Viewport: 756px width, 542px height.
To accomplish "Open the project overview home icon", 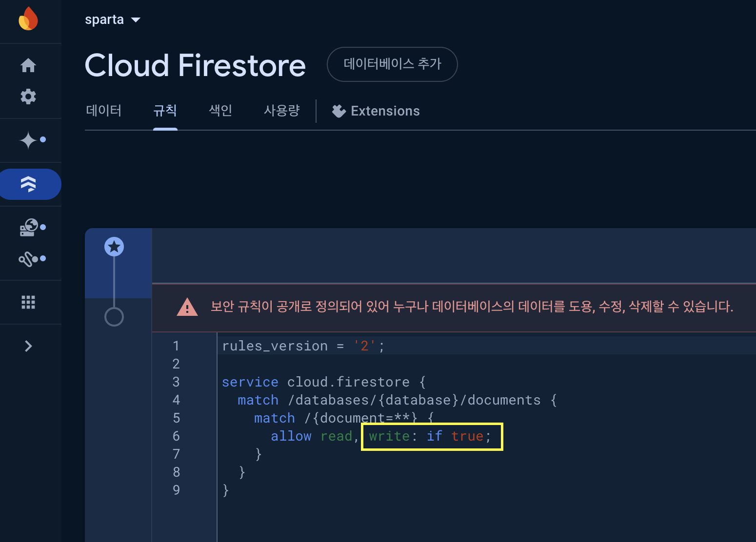I will [28, 65].
